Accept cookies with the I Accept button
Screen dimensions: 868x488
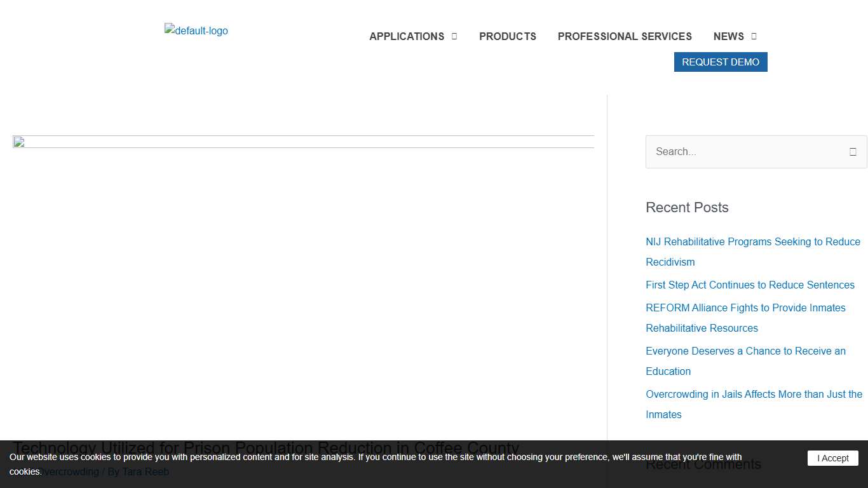[x=832, y=458]
